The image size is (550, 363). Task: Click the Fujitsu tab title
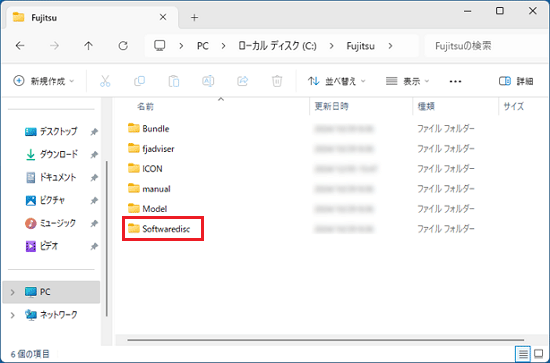(44, 18)
